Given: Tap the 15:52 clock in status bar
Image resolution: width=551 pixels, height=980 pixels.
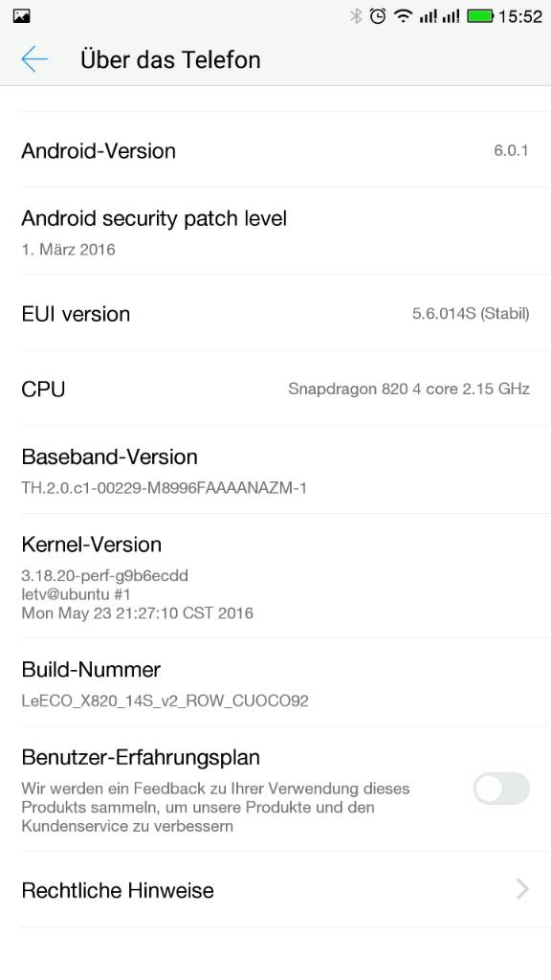Looking at the screenshot, I should click(519, 16).
